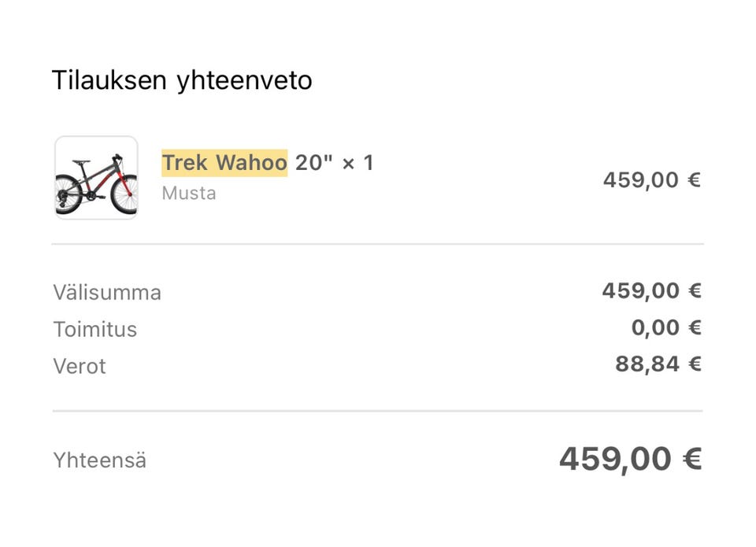
Task: Click the word "Trek" in the product name
Action: coord(185,163)
